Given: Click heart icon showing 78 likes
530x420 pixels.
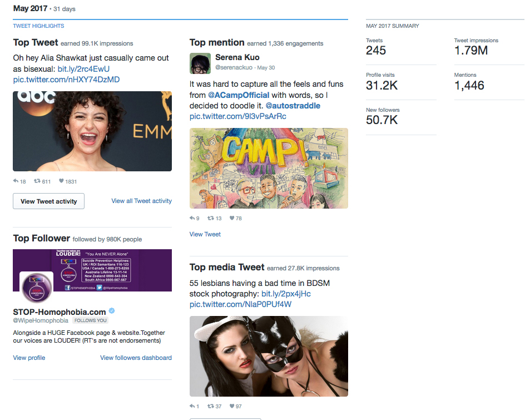Looking at the screenshot, I should click(232, 218).
